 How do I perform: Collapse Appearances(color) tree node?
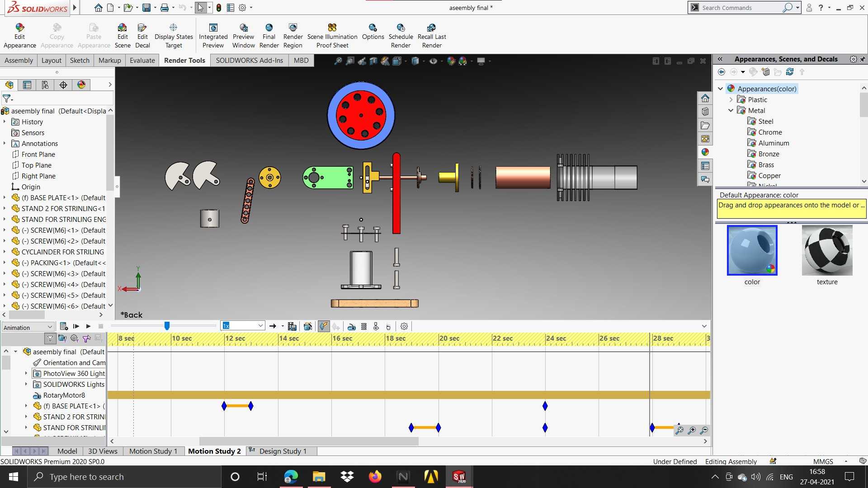tap(721, 89)
